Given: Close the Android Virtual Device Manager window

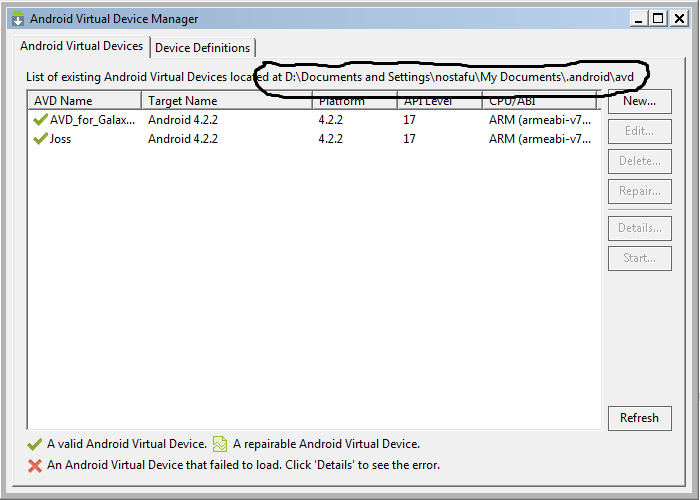Looking at the screenshot, I should pos(679,19).
